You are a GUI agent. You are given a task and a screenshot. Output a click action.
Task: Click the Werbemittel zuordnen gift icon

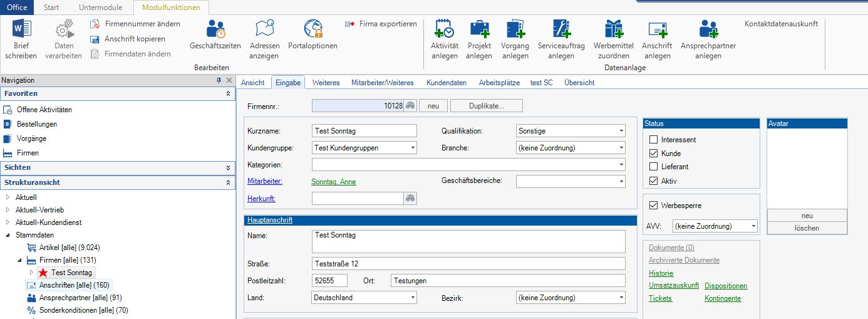(613, 29)
